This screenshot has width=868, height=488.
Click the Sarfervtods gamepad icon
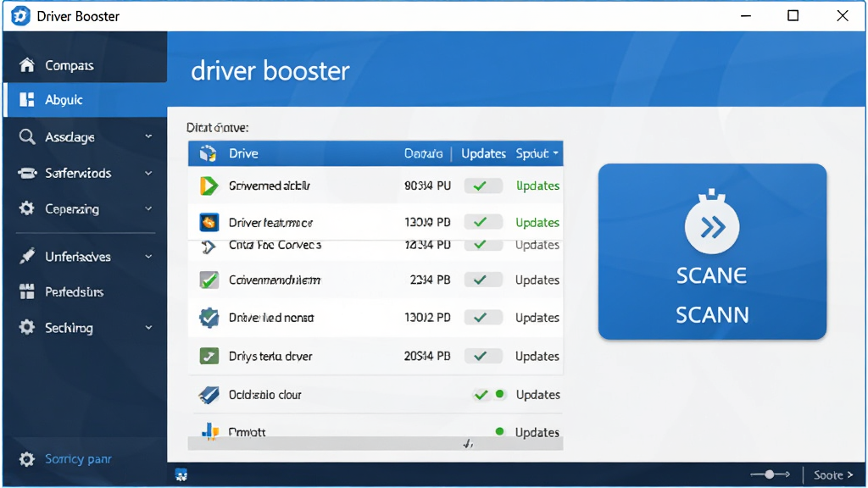click(x=26, y=173)
